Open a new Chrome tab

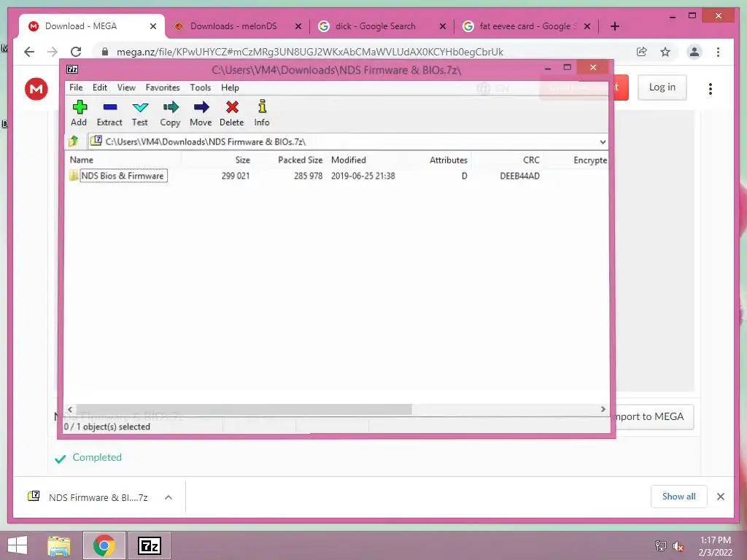[614, 26]
